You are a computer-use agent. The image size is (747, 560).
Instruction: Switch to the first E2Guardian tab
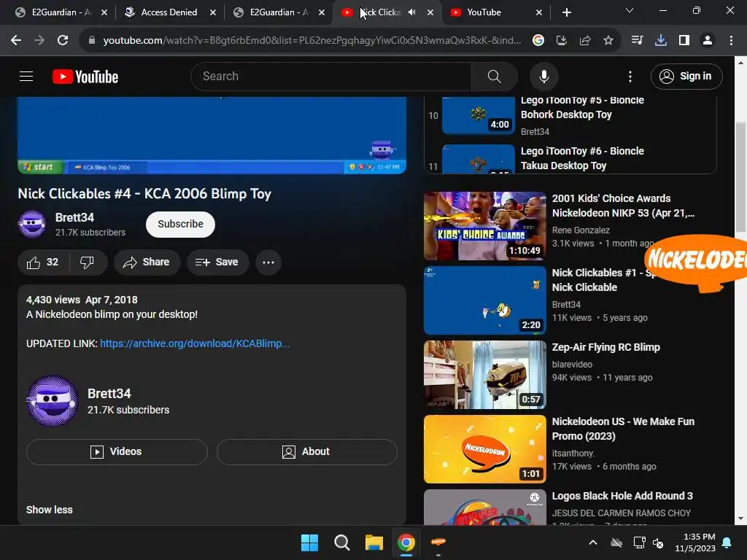point(61,12)
